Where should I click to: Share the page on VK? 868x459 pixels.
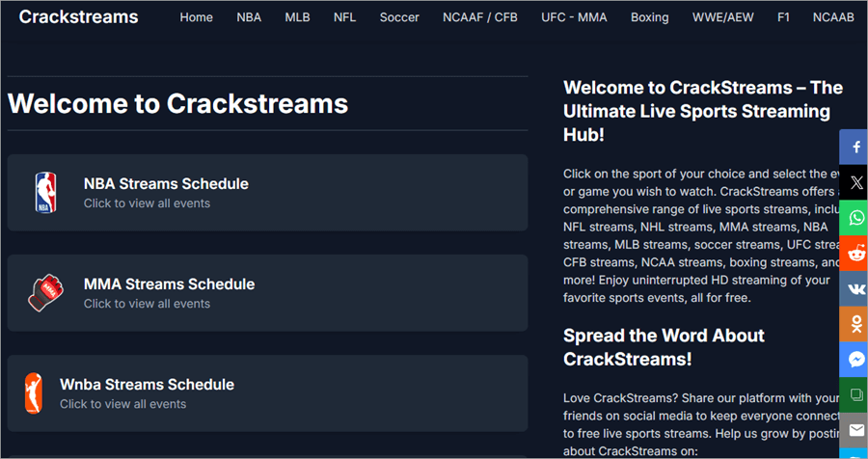[854, 289]
